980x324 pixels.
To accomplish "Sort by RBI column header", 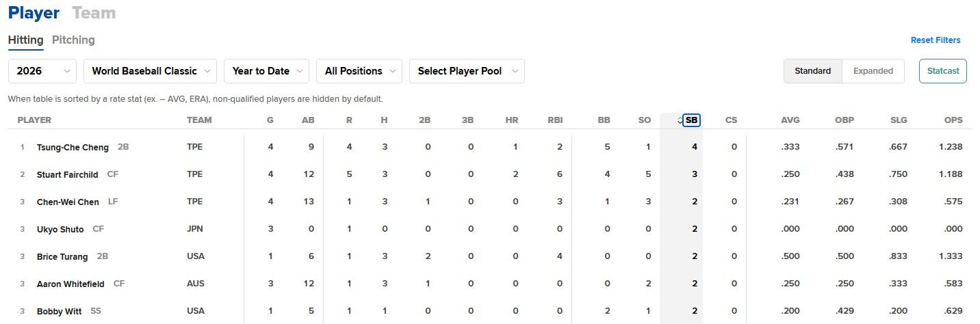I will (555, 120).
